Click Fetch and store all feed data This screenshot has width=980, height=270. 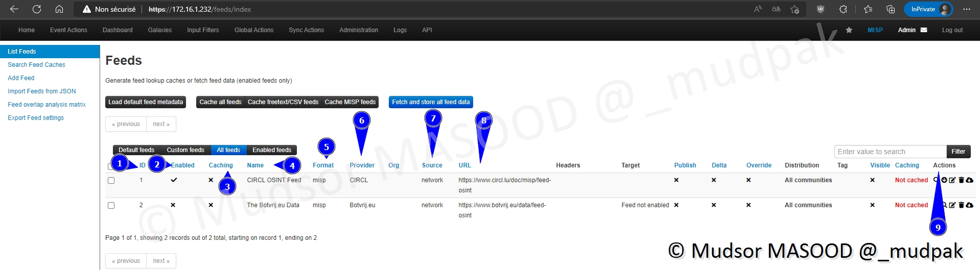[430, 102]
